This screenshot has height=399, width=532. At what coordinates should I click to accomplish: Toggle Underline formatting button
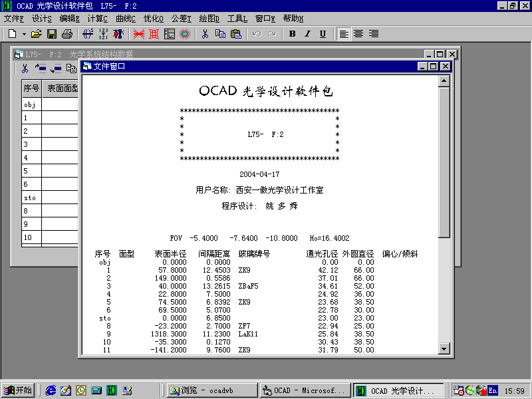coord(323,34)
